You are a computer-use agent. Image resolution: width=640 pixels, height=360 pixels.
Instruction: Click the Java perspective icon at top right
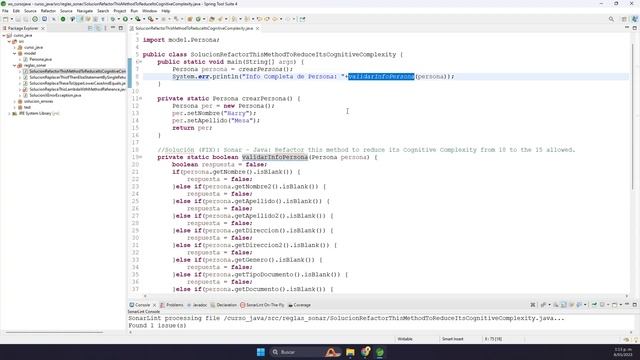pos(635,19)
